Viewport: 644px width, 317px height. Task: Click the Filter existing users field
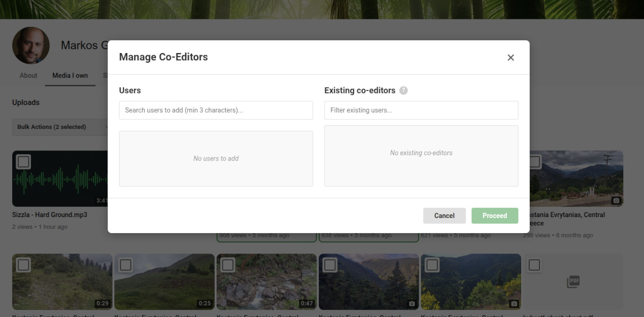click(x=421, y=110)
